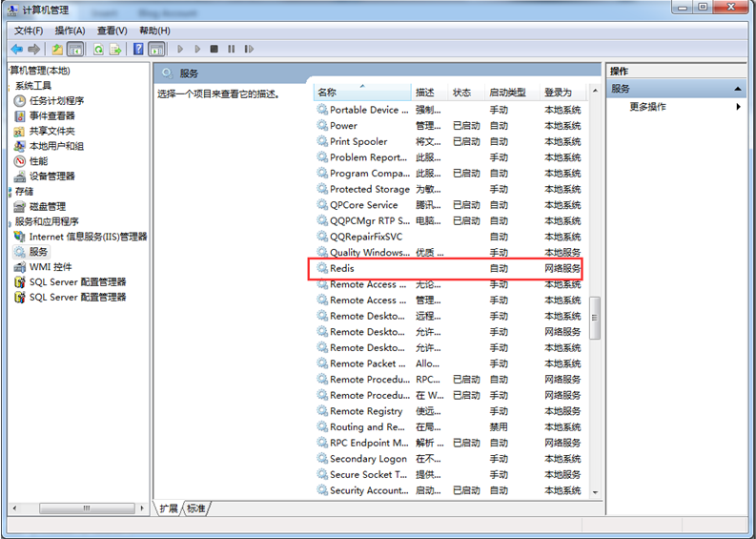Image resolution: width=756 pixels, height=539 pixels.
Task: Open the 查看(V) menu
Action: (x=112, y=31)
